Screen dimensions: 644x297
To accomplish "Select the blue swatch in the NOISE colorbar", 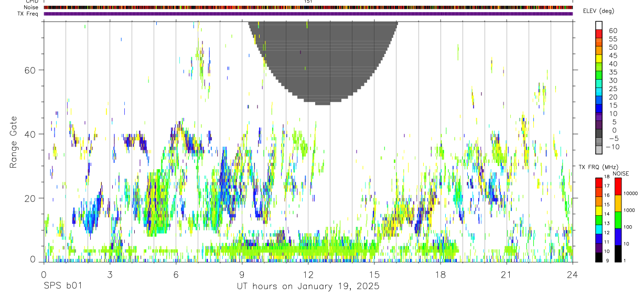I will [618, 237].
